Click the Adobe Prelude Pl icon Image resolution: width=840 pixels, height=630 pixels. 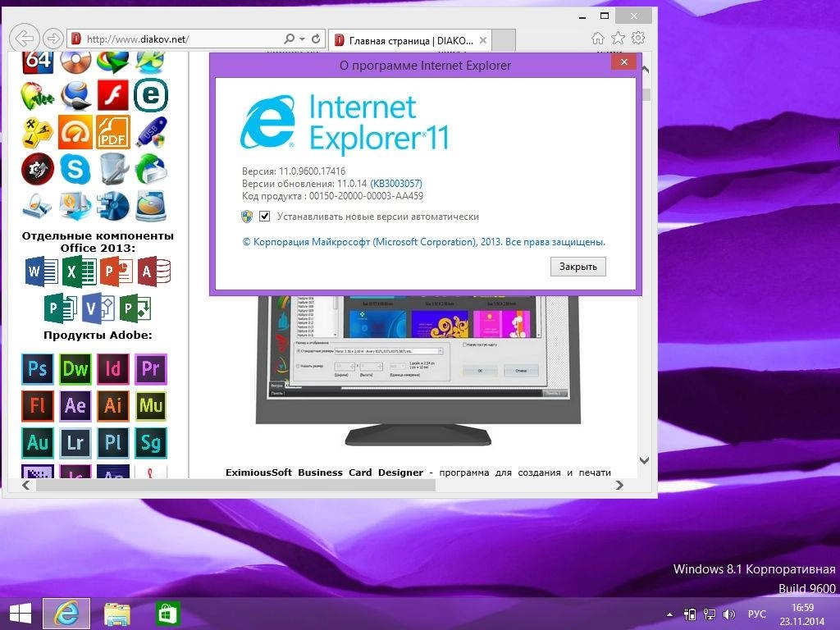coord(113,442)
